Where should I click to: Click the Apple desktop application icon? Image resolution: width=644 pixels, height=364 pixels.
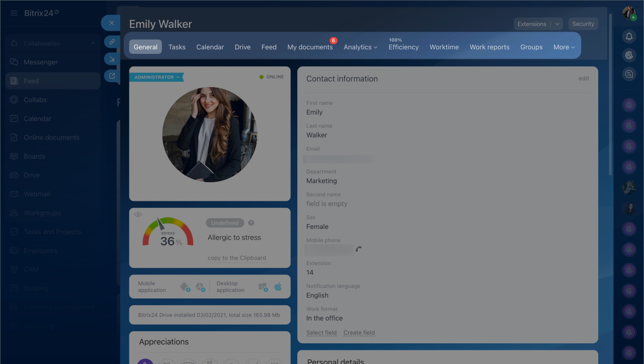click(x=278, y=287)
